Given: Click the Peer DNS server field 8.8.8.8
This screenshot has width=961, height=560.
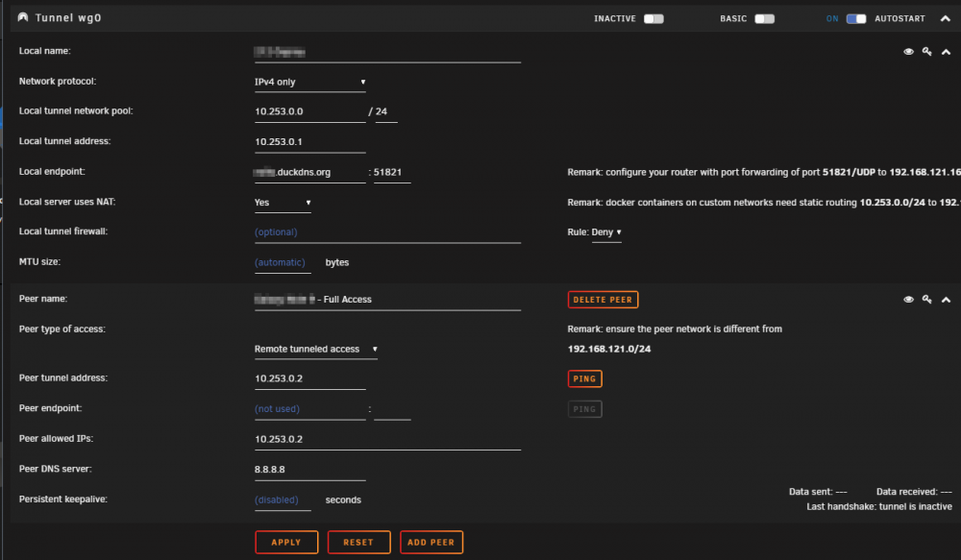Looking at the screenshot, I should click(310, 470).
